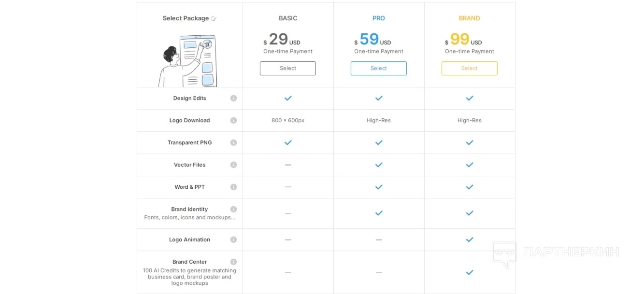
Task: Click info icon next to Design Edits
Action: (x=233, y=98)
